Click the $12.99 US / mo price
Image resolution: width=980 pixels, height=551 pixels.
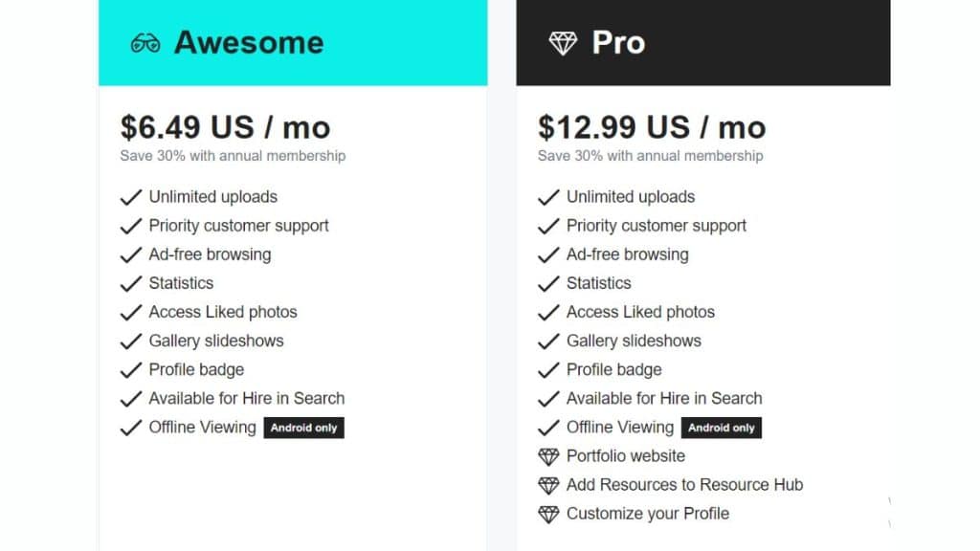(652, 127)
